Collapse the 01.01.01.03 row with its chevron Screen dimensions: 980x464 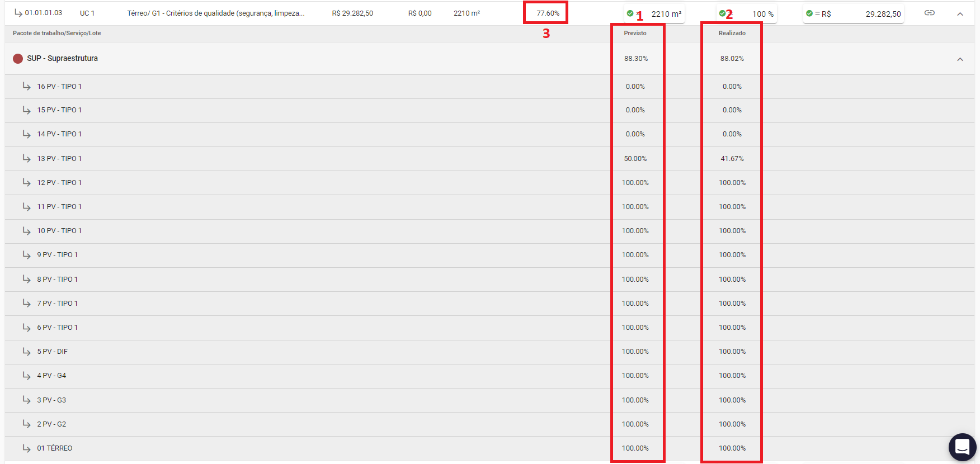click(960, 14)
